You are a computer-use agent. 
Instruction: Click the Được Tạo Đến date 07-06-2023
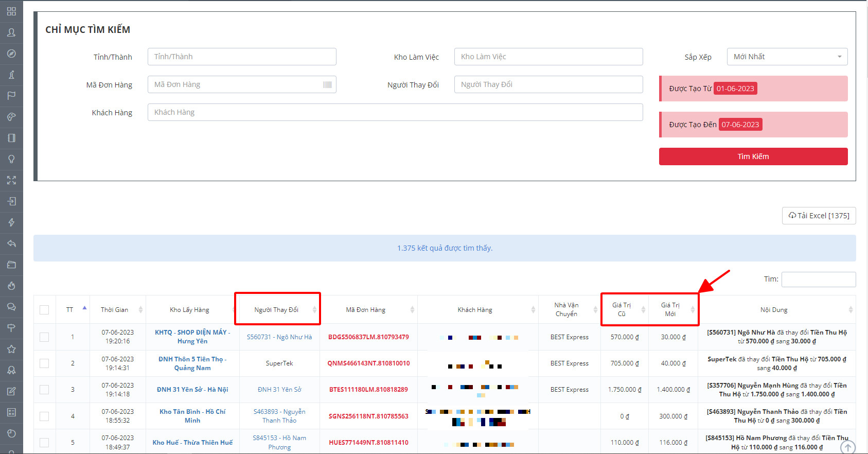tap(740, 125)
